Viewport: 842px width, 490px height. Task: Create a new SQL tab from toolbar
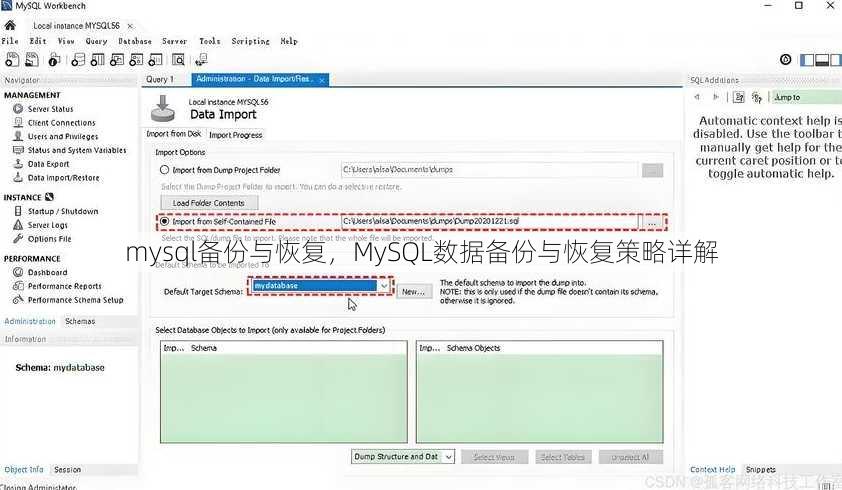click(x=12, y=60)
